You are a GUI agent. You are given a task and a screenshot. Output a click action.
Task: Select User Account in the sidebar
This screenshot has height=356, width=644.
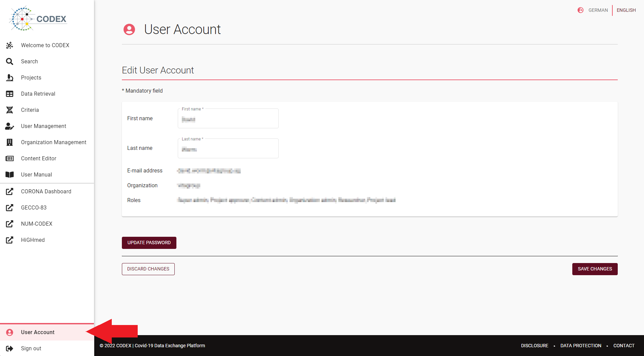(x=47, y=332)
